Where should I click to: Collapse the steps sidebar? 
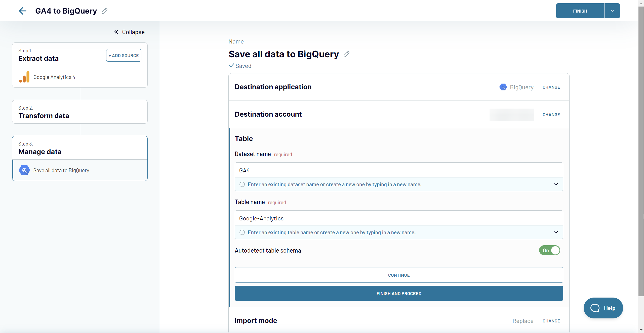click(x=129, y=32)
